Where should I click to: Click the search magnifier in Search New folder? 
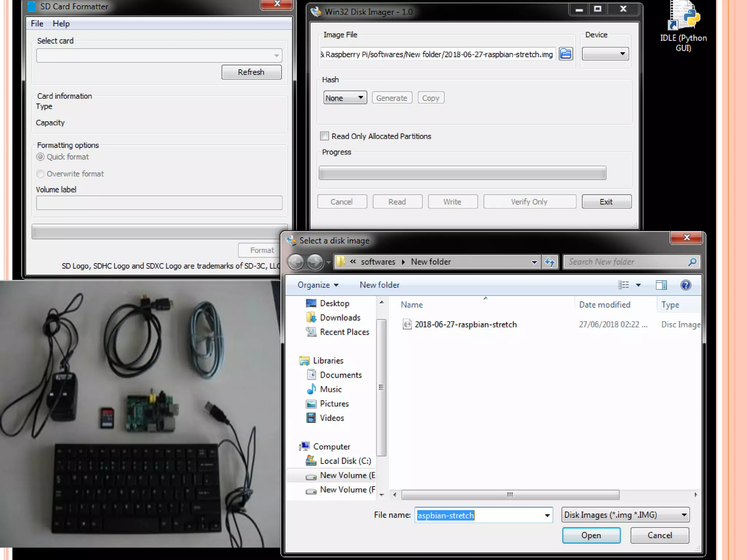click(692, 262)
